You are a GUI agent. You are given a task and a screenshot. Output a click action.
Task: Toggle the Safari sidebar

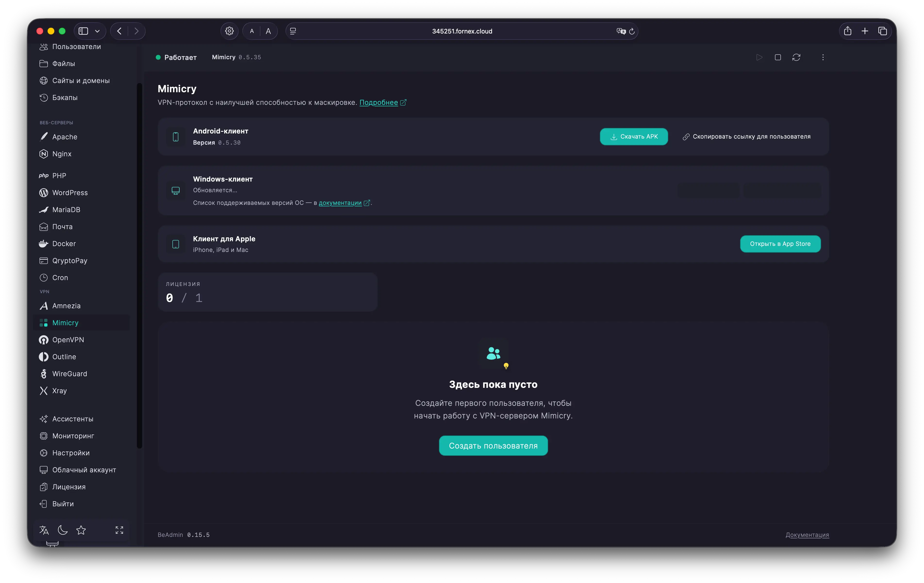point(83,31)
